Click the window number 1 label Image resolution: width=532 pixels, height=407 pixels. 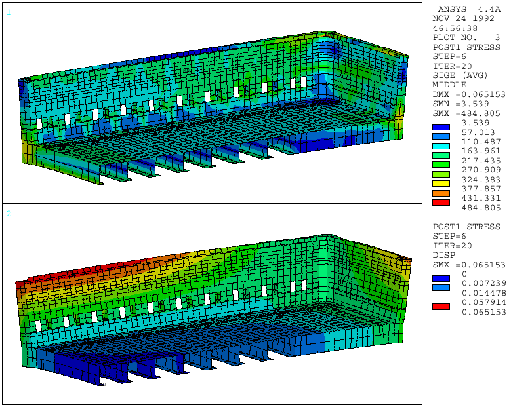pyautogui.click(x=9, y=12)
